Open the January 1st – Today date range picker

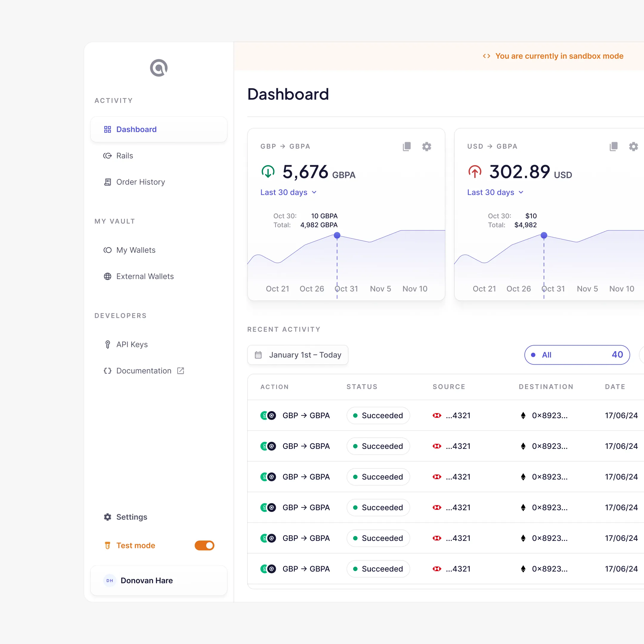(x=298, y=355)
